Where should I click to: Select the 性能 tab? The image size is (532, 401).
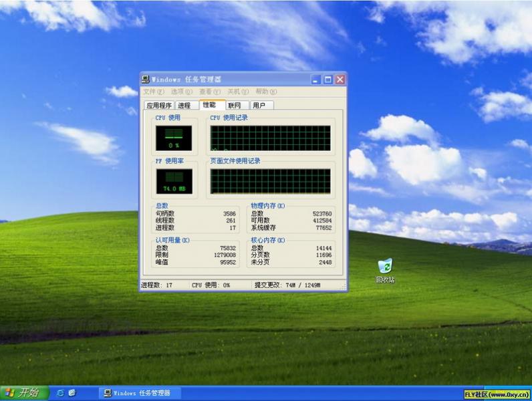point(213,104)
